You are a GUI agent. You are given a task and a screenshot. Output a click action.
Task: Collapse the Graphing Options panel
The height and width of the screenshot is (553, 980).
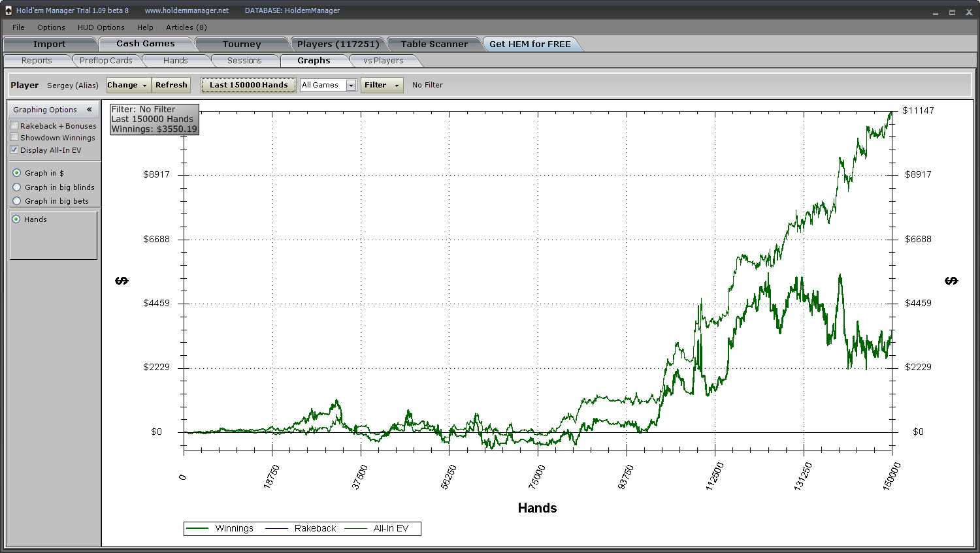[x=90, y=110]
